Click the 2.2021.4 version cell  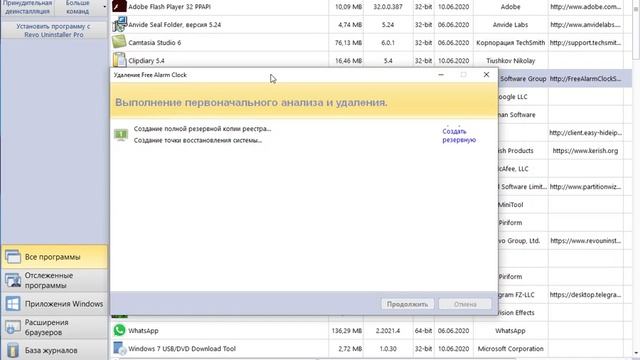pyautogui.click(x=388, y=331)
